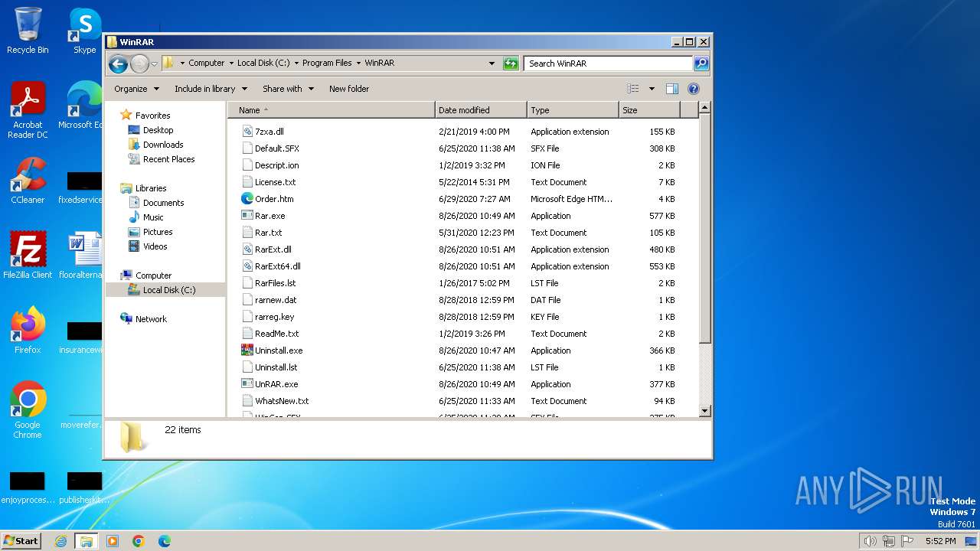The image size is (980, 551).
Task: Select Pictures library
Action: pyautogui.click(x=158, y=232)
